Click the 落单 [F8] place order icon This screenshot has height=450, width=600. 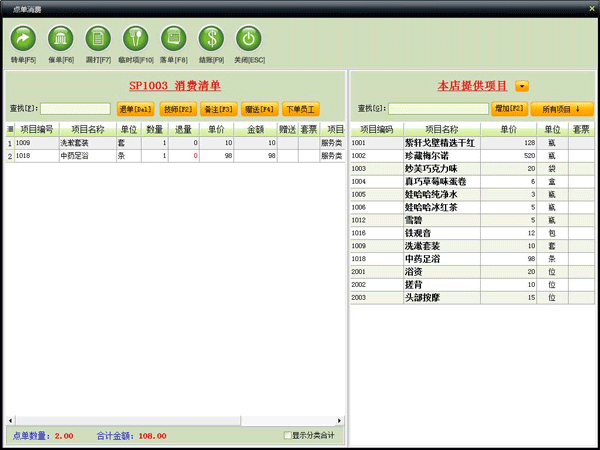[x=172, y=38]
